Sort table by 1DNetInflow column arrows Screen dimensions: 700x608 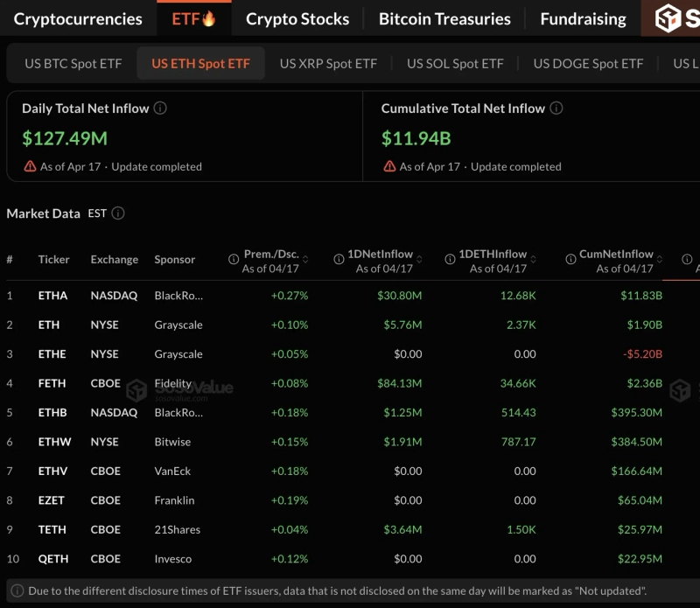pos(420,260)
